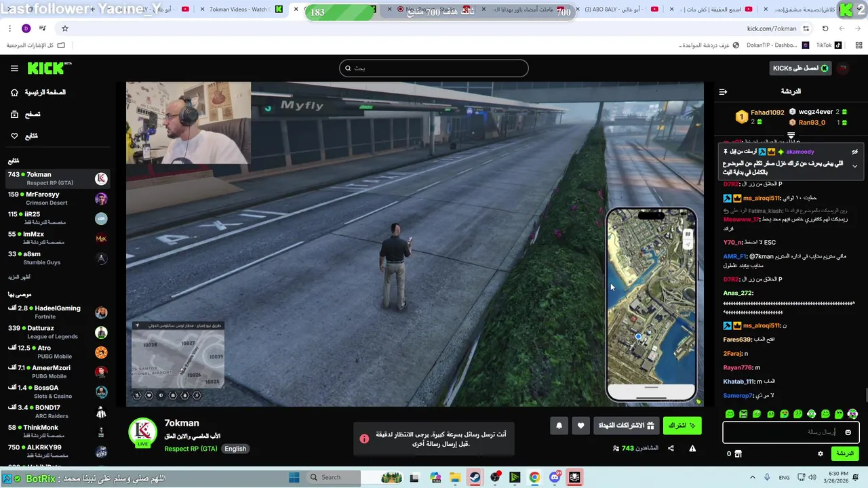Image resolution: width=868 pixels, height=488 pixels.
Task: Open the hamburger menu beside the Kick logo
Action: coord(14,68)
